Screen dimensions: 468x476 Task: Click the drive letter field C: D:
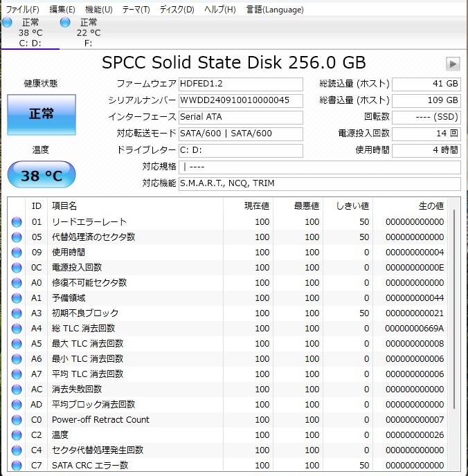pyautogui.click(x=240, y=151)
